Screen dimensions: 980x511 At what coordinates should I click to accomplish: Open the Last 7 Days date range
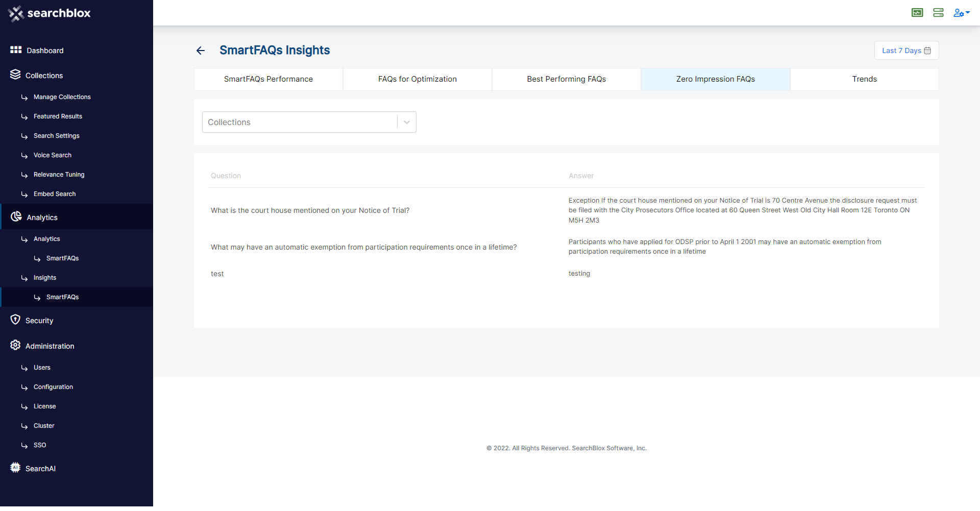pos(906,51)
